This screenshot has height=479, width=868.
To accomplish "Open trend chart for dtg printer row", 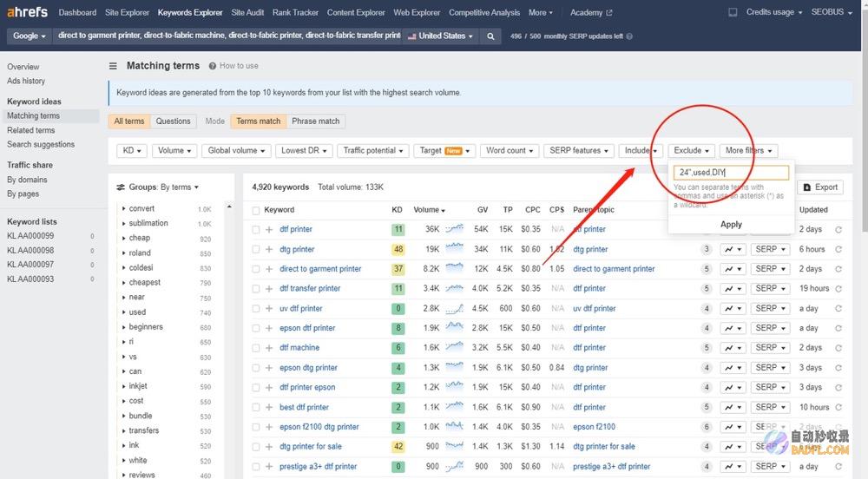I will [x=733, y=249].
